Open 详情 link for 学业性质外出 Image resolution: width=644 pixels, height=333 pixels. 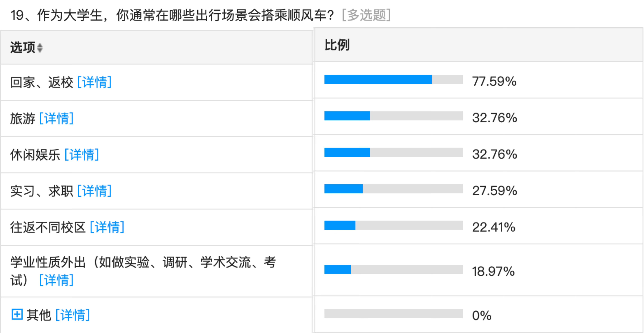tap(57, 280)
